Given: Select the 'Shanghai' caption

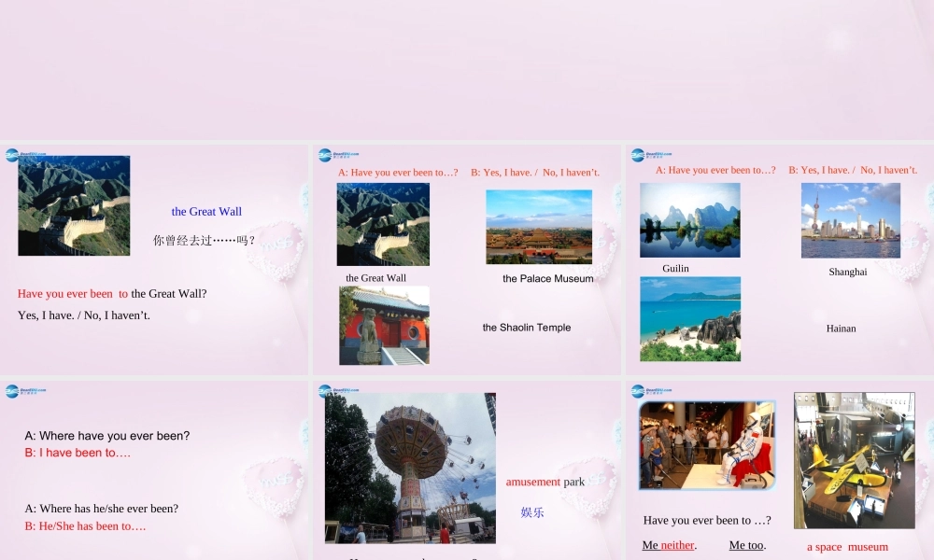Looking at the screenshot, I should click(x=848, y=272).
